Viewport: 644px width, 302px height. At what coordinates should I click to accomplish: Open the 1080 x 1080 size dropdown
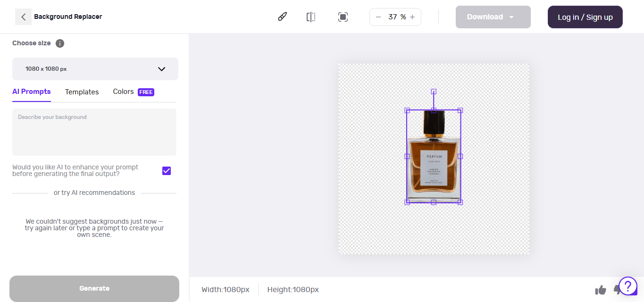[x=95, y=68]
